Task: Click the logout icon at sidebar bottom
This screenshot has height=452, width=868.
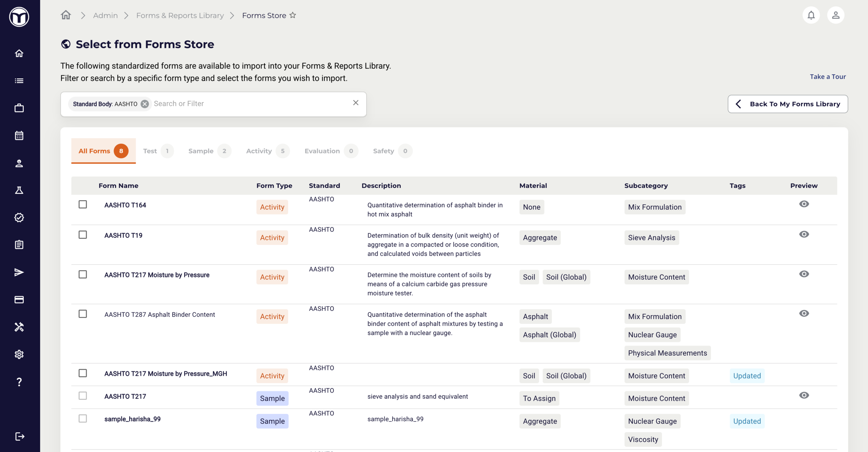Action: point(20,436)
